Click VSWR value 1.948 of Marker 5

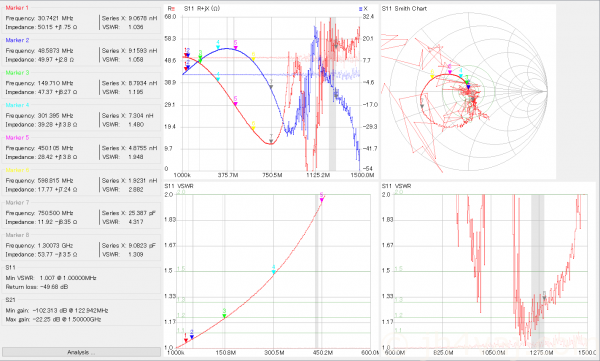(x=136, y=157)
